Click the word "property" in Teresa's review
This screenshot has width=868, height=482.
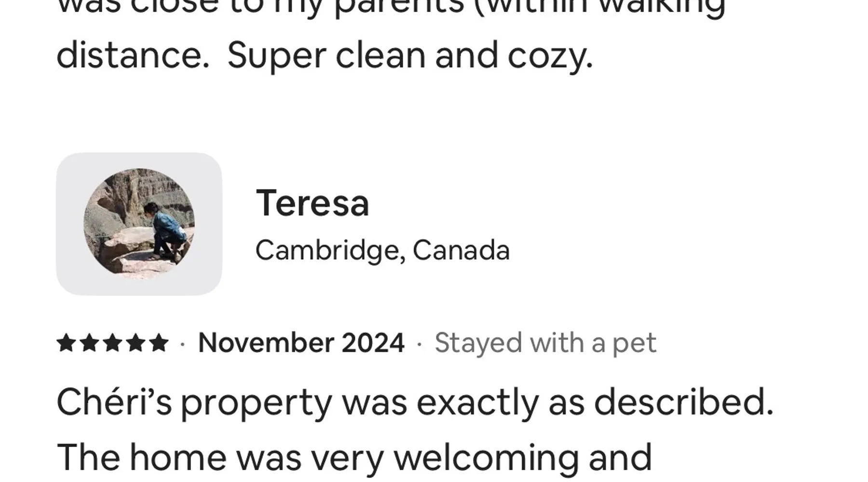coord(257,403)
